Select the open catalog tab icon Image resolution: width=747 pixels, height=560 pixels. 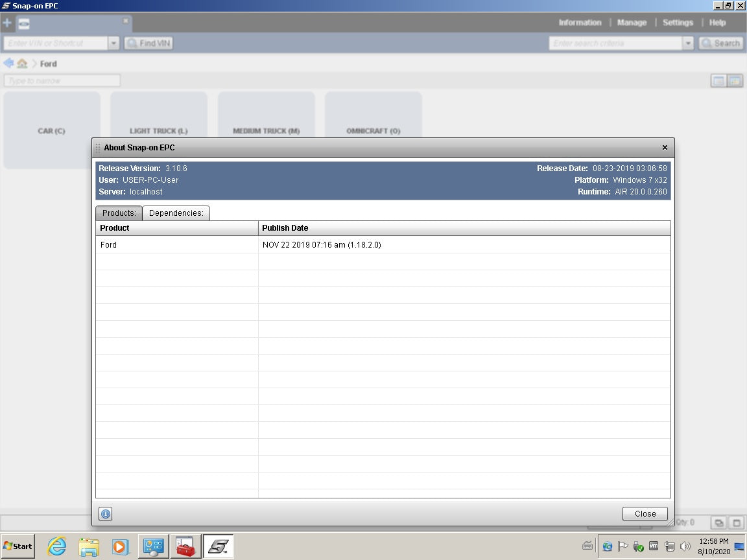(x=24, y=23)
